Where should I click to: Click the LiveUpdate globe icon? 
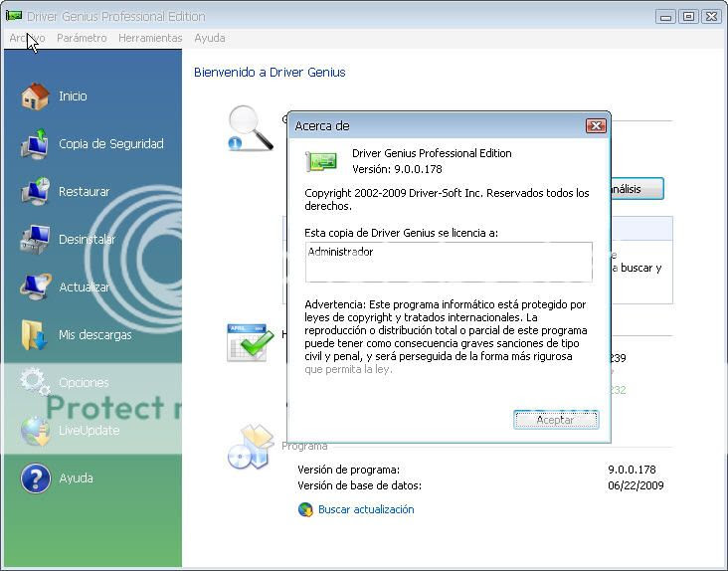coord(35,431)
